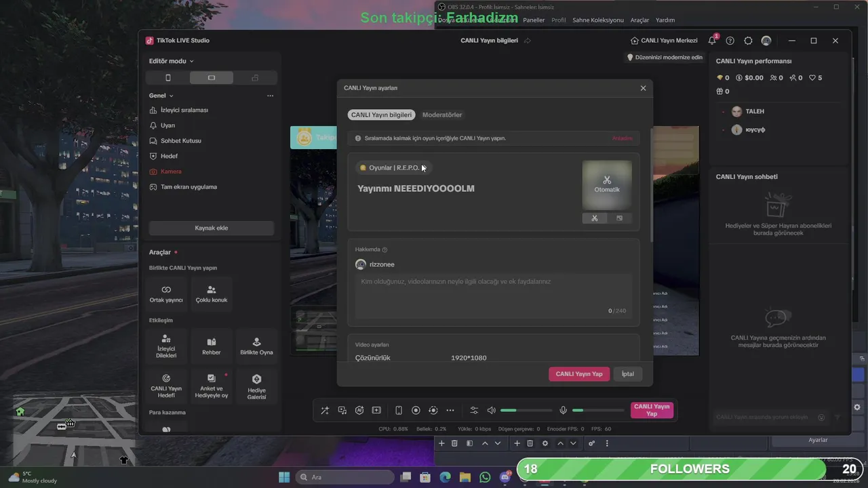Open Paneller menu in OBS

(534, 20)
